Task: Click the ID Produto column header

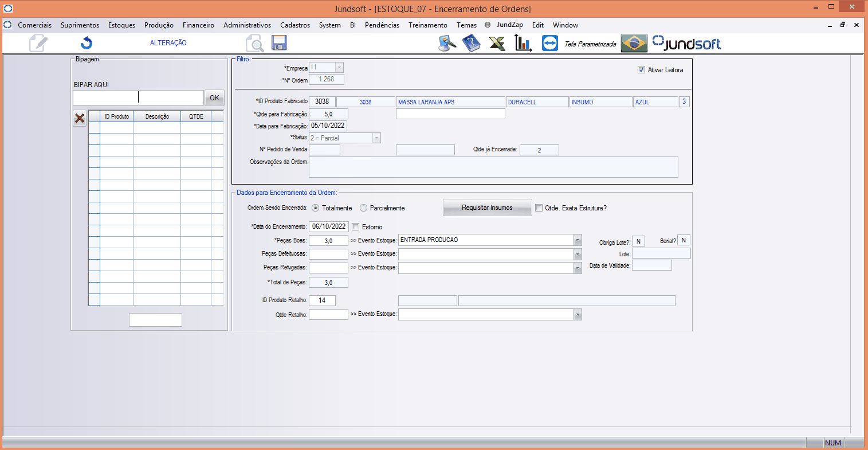Action: click(116, 116)
